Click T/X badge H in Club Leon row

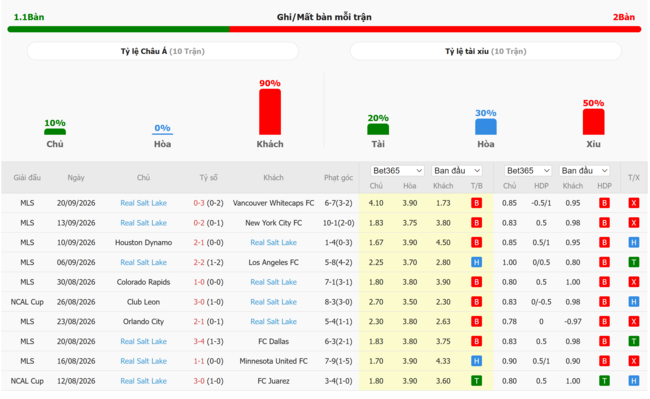pyautogui.click(x=633, y=302)
